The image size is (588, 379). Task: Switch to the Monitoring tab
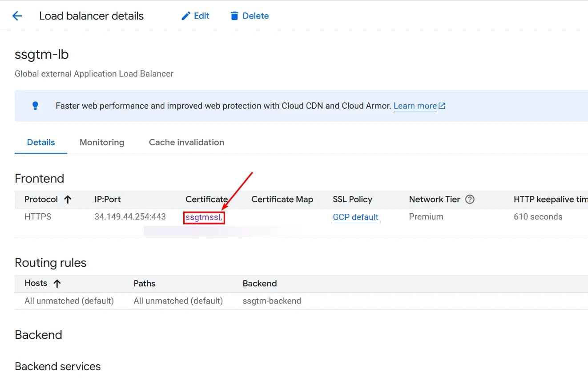click(101, 142)
